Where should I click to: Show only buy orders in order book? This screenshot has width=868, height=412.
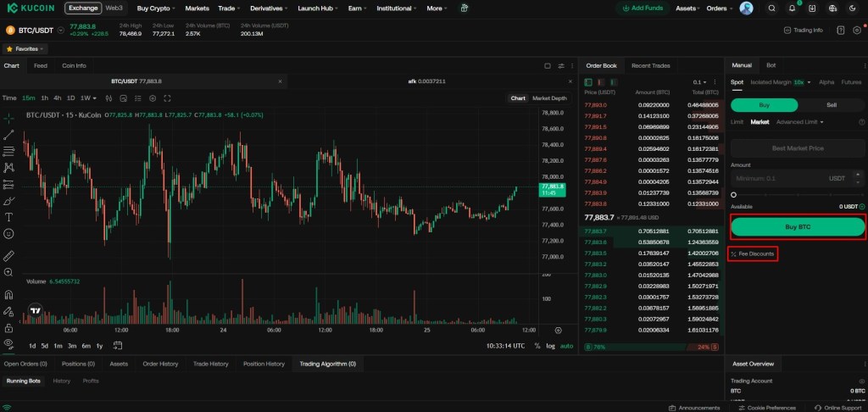[x=614, y=82]
